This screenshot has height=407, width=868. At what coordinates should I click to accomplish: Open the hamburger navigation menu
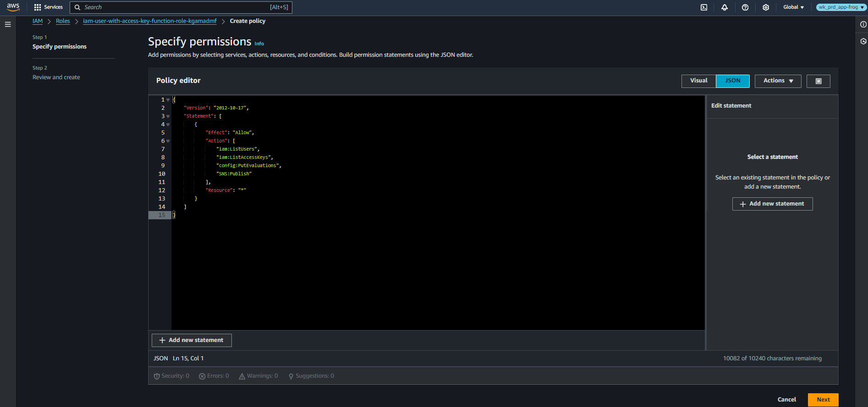(x=8, y=25)
